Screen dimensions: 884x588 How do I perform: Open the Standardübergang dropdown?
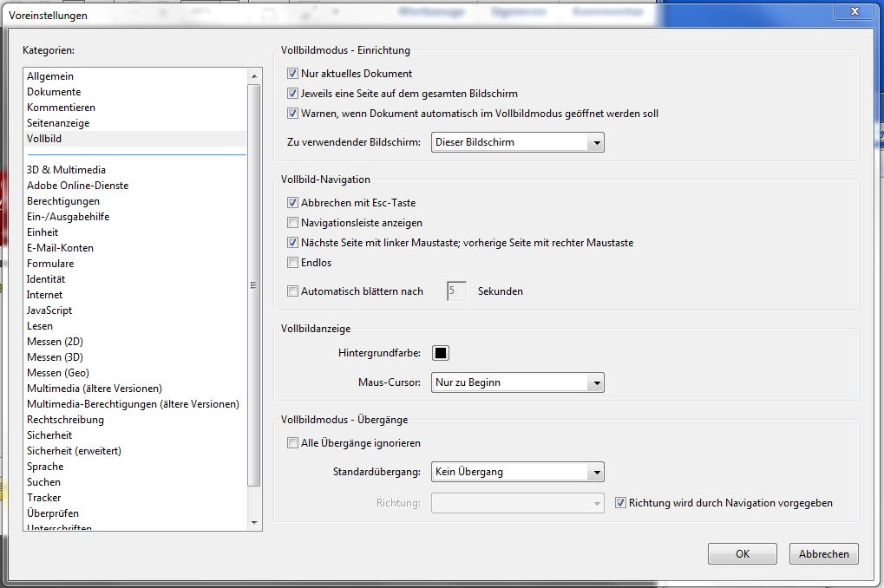518,472
